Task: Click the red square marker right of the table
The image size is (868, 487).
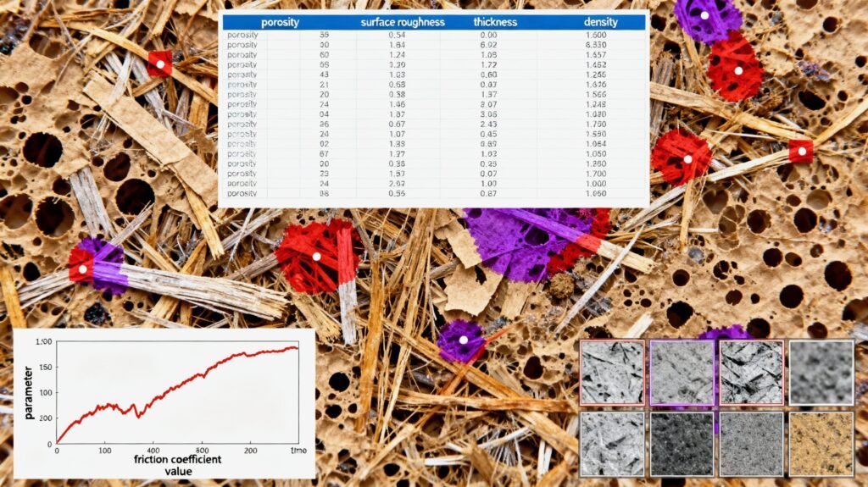Action: pyautogui.click(x=800, y=151)
